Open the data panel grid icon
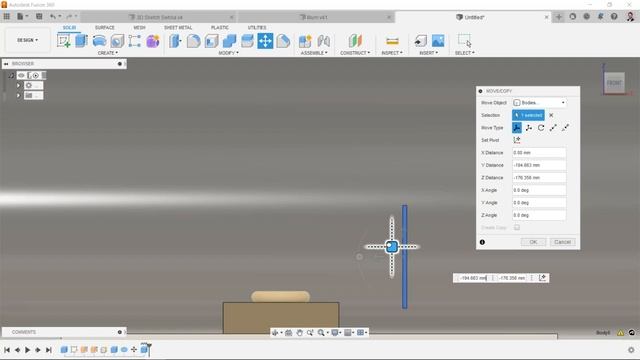 tap(7, 17)
